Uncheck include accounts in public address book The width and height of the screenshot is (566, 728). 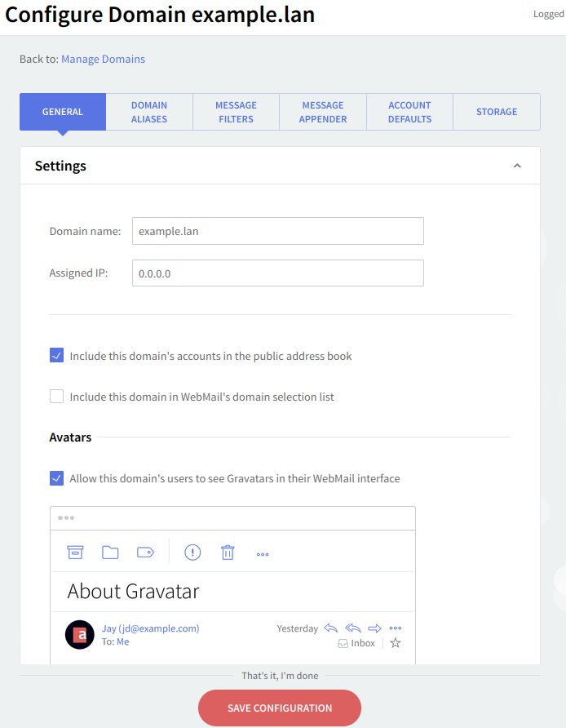pos(56,356)
